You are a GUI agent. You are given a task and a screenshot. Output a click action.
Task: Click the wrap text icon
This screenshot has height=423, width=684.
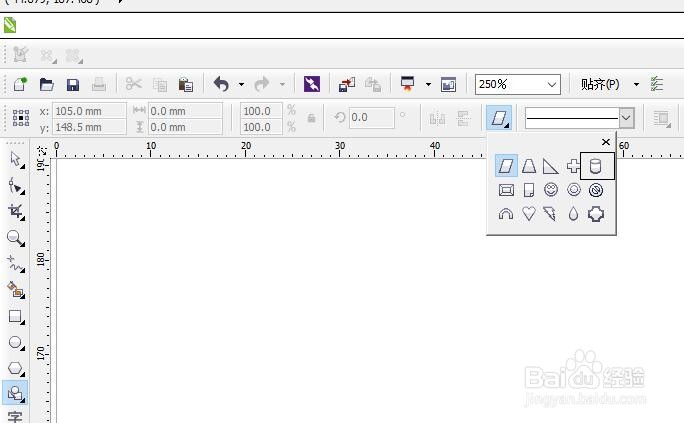point(662,118)
